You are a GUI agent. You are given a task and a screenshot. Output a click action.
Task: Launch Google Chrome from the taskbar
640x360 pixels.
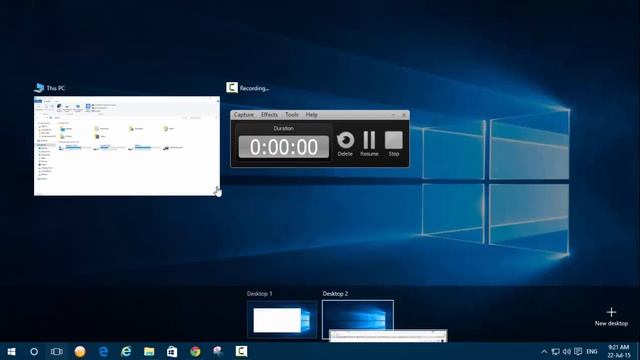tap(195, 351)
